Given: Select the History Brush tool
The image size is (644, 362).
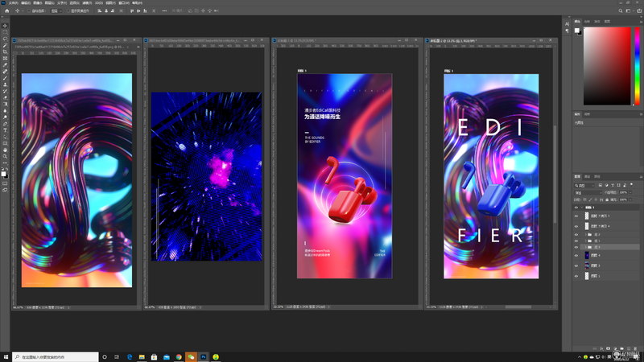Looking at the screenshot, I should coord(5,91).
